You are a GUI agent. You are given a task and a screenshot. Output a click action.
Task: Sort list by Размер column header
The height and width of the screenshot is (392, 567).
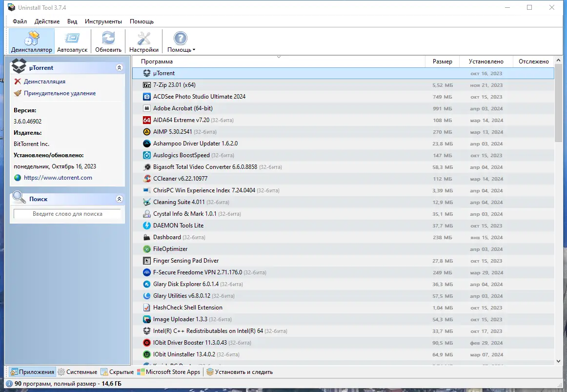(442, 62)
